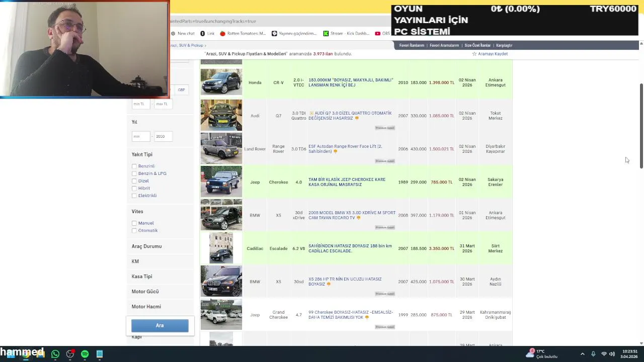Open the Honda CR-V thumbnail image
644x362 pixels.
[221, 82]
